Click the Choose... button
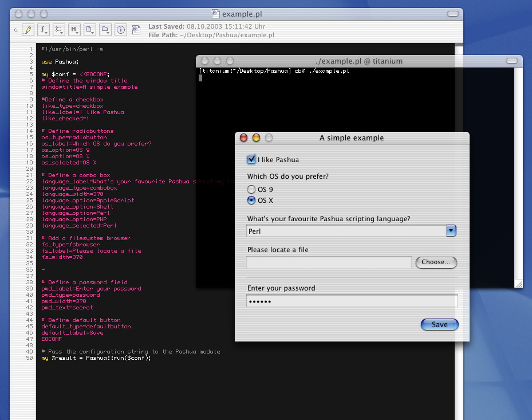Screen dimensions: 532x420 pos(436,262)
